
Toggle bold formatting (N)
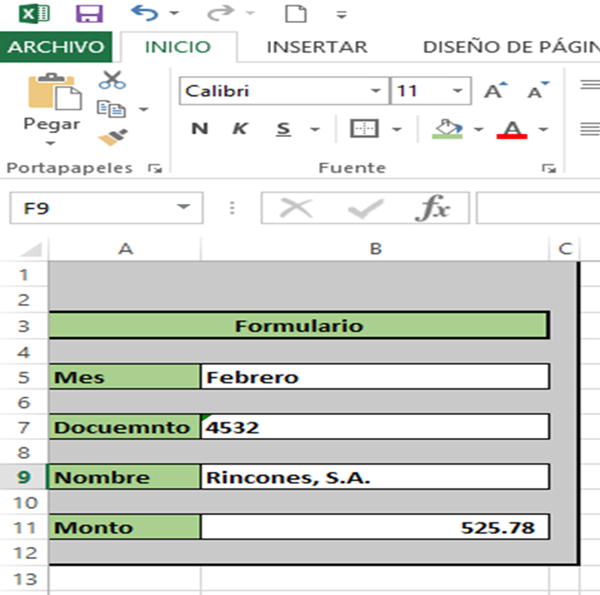(x=200, y=129)
